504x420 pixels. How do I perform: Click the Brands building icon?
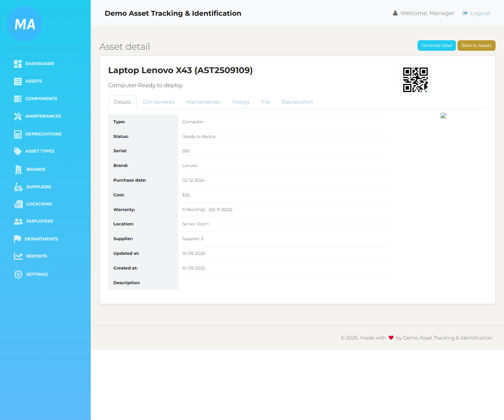coord(18,169)
